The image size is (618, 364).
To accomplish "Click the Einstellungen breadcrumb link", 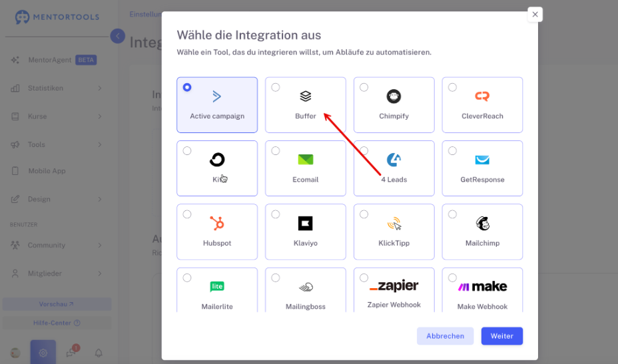I will [x=145, y=14].
